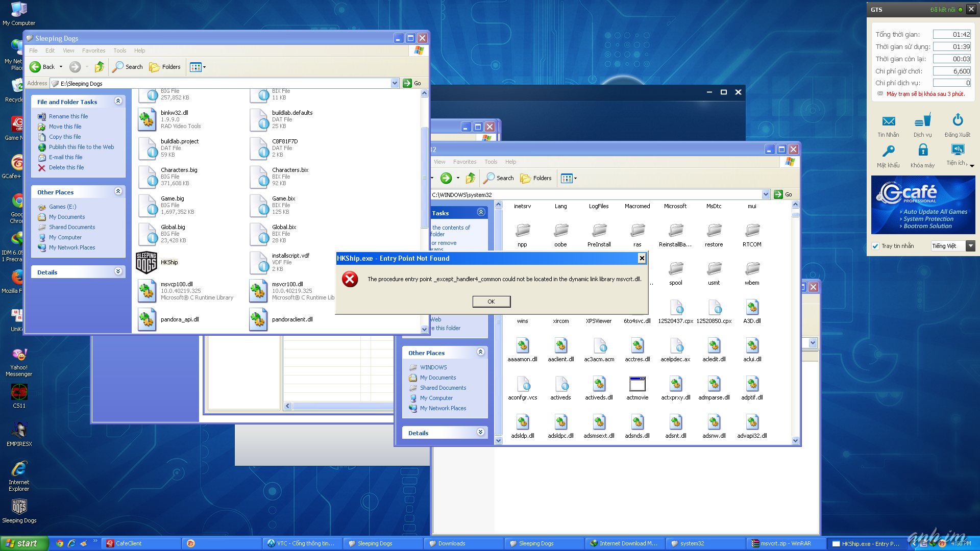Expand the address bar dropdown for E:\Sleeping Dogs
The height and width of the screenshot is (551, 980).
(395, 83)
